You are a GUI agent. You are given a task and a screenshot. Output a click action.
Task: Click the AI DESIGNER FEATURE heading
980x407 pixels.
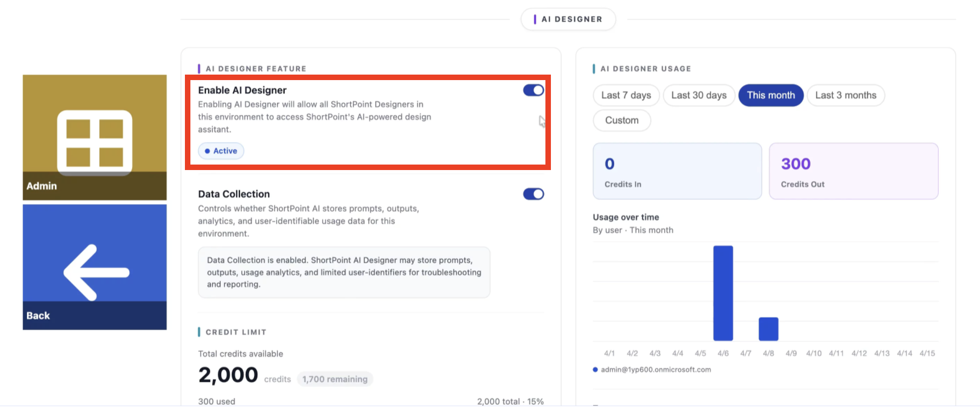pos(256,69)
